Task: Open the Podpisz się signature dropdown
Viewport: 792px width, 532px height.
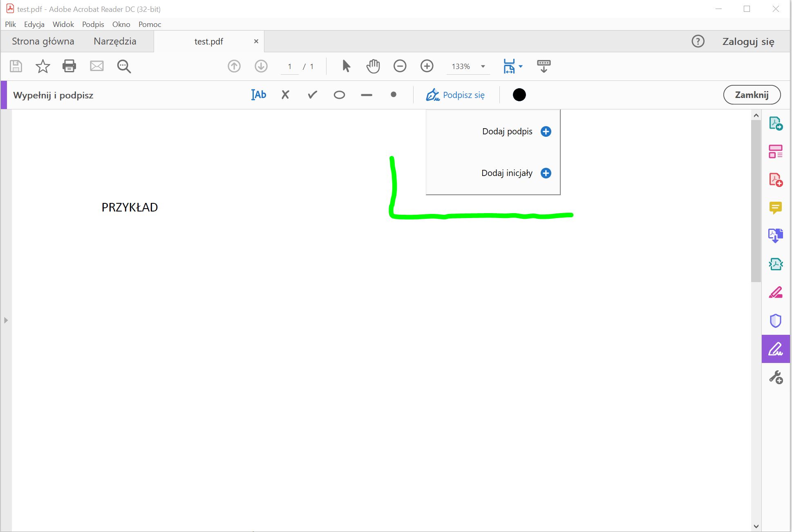Action: pyautogui.click(x=455, y=95)
